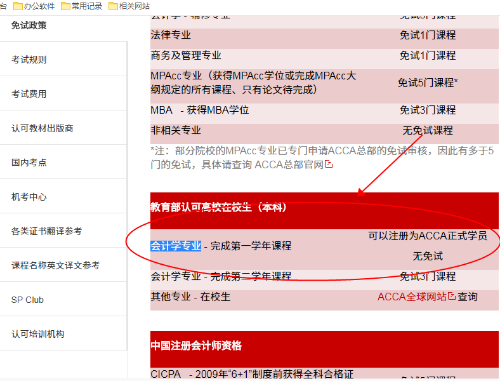Open the 相关网站 bookmark folder icon

[113, 6]
